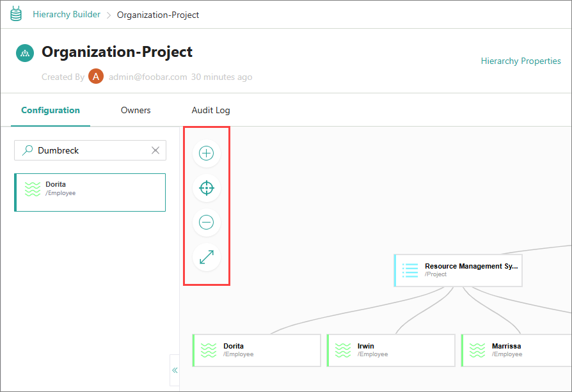Viewport: 572px width, 392px height.
Task: Select Dorita employee in search results
Action: 90,192
